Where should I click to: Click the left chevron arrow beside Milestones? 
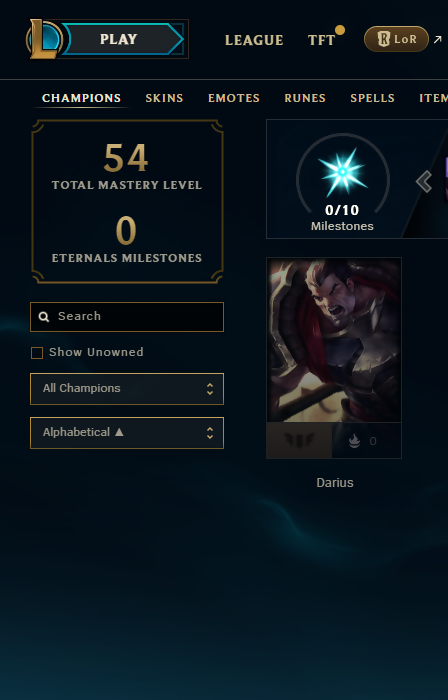click(424, 182)
